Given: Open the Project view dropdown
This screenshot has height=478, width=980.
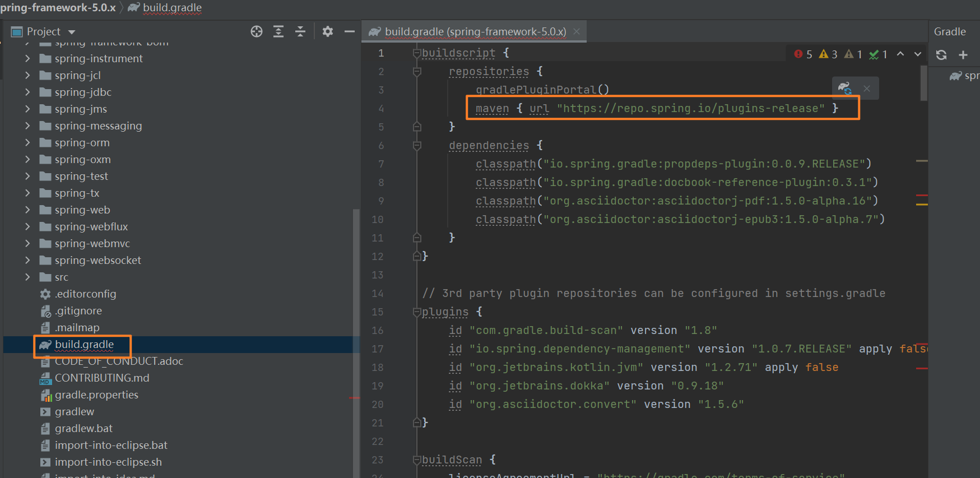Looking at the screenshot, I should [72, 32].
